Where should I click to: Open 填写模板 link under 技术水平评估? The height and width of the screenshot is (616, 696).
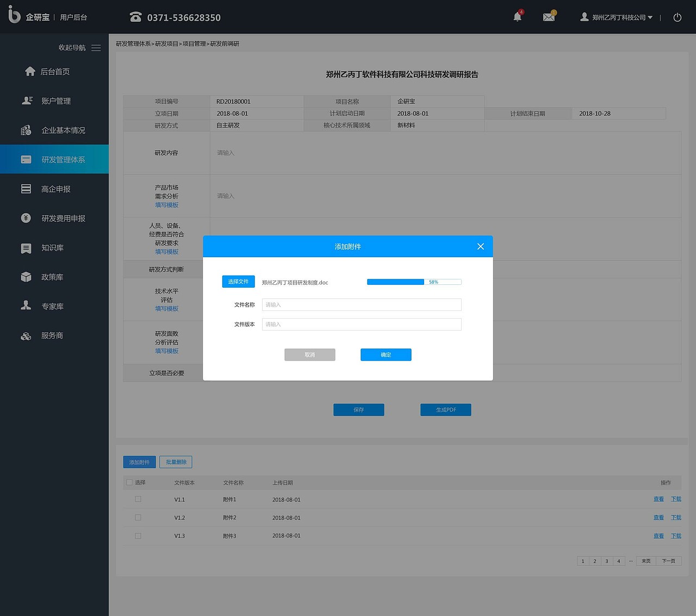(x=166, y=308)
